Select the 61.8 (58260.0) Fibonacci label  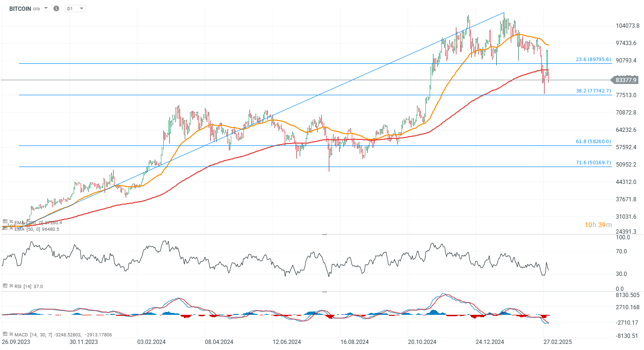coord(593,141)
